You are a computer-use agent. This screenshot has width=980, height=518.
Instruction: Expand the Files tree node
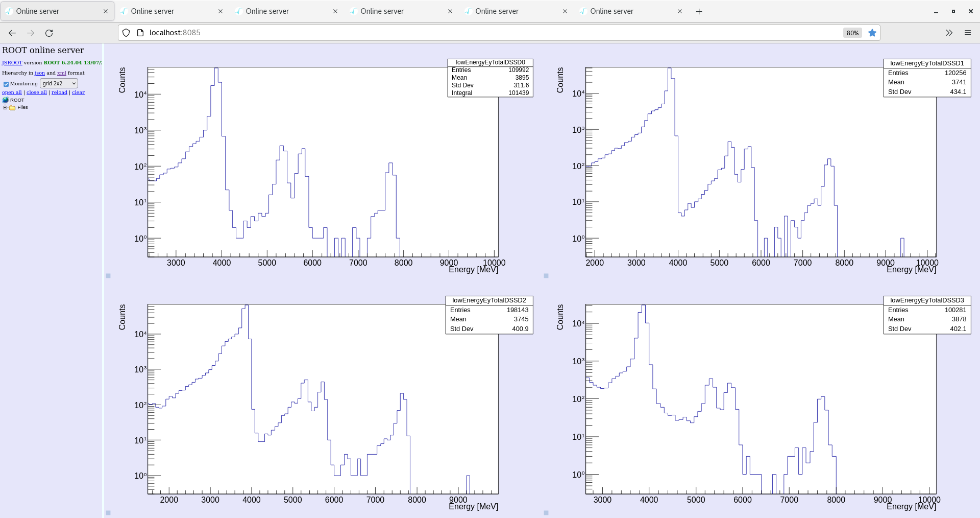point(5,108)
